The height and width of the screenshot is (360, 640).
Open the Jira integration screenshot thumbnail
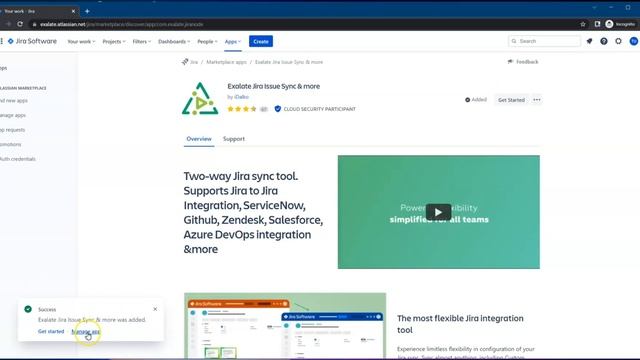coord(285,326)
